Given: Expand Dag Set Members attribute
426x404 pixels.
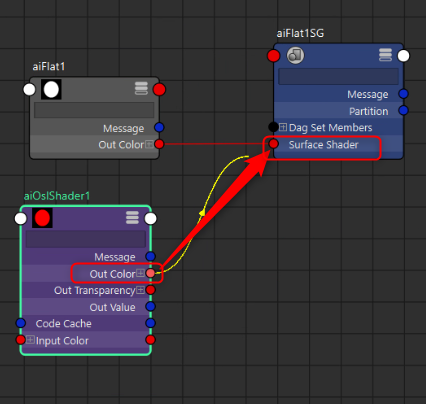Looking at the screenshot, I should pyautogui.click(x=283, y=127).
